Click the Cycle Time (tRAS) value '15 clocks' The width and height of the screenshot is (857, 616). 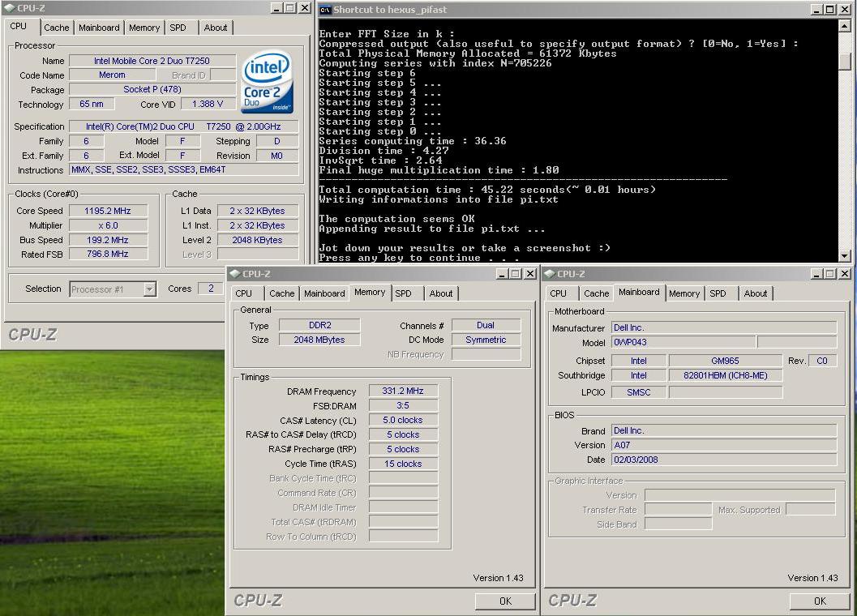[403, 464]
